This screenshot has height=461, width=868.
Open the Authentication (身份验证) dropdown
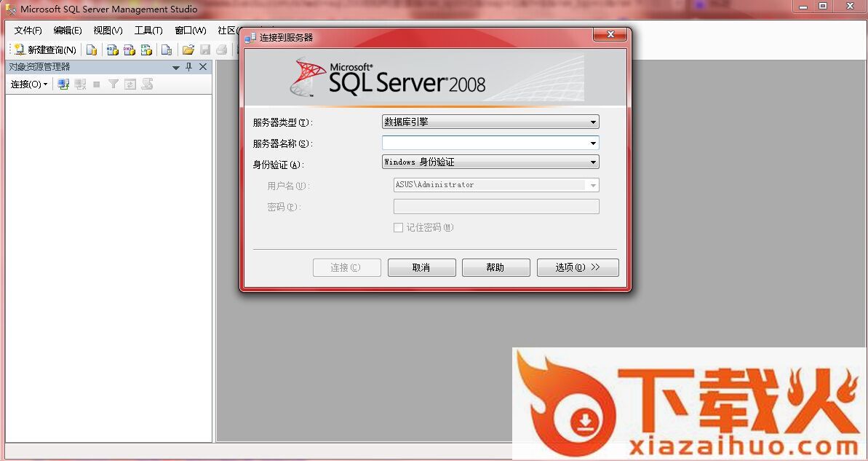[490, 162]
